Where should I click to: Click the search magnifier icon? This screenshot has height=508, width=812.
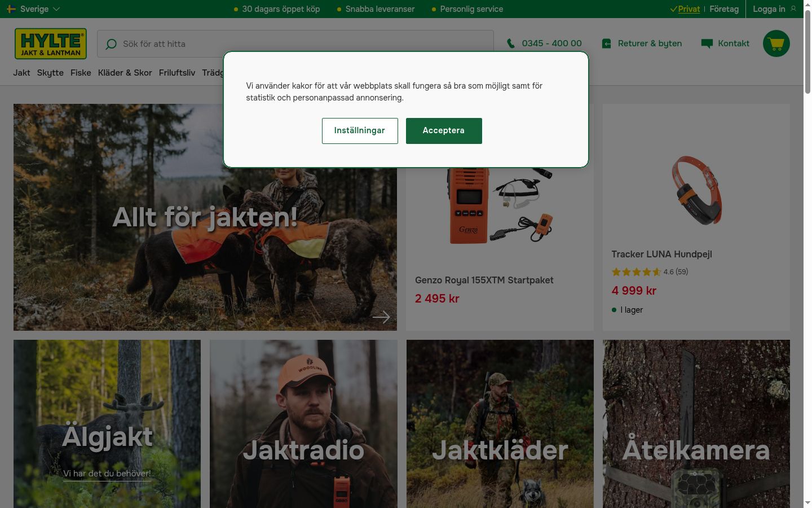point(111,44)
